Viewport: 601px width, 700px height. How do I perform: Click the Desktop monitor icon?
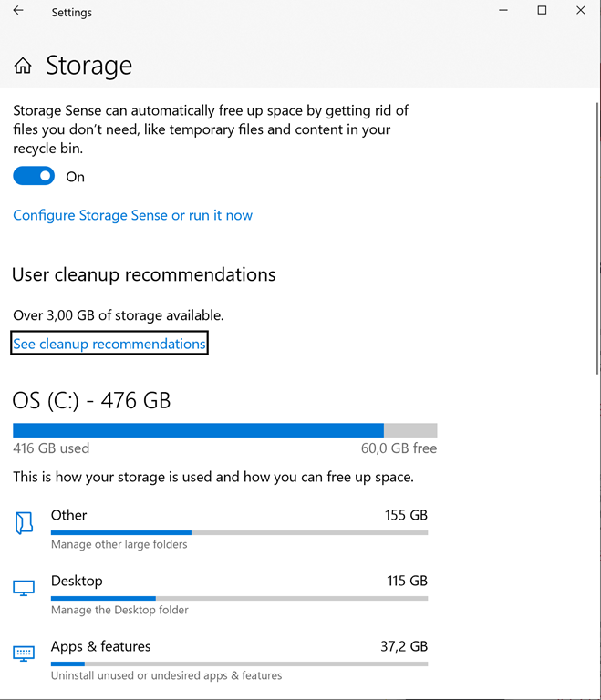[25, 588]
